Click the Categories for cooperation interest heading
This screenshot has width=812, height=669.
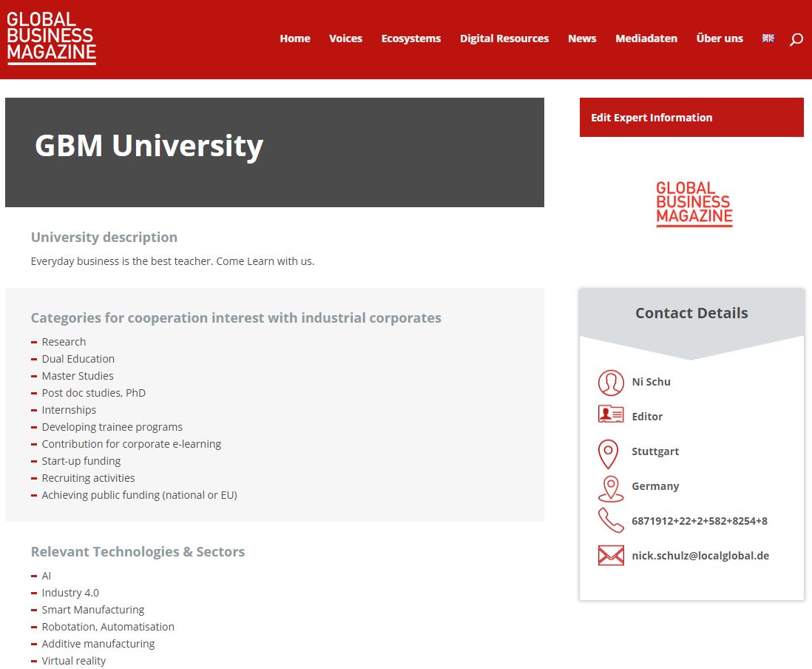[236, 318]
